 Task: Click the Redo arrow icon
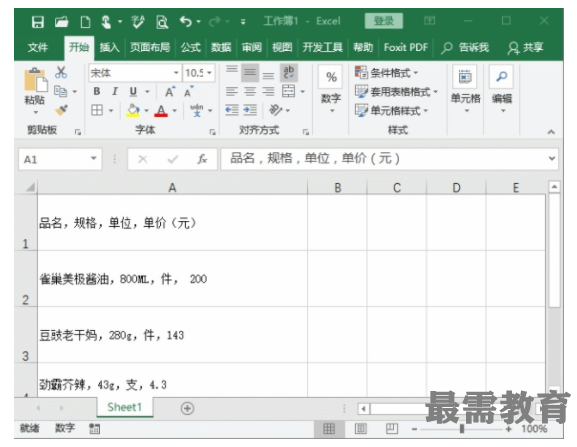[215, 22]
